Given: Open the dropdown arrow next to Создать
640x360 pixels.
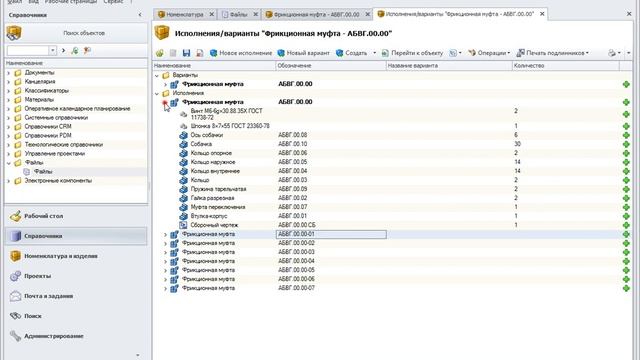Looking at the screenshot, I should [x=374, y=53].
